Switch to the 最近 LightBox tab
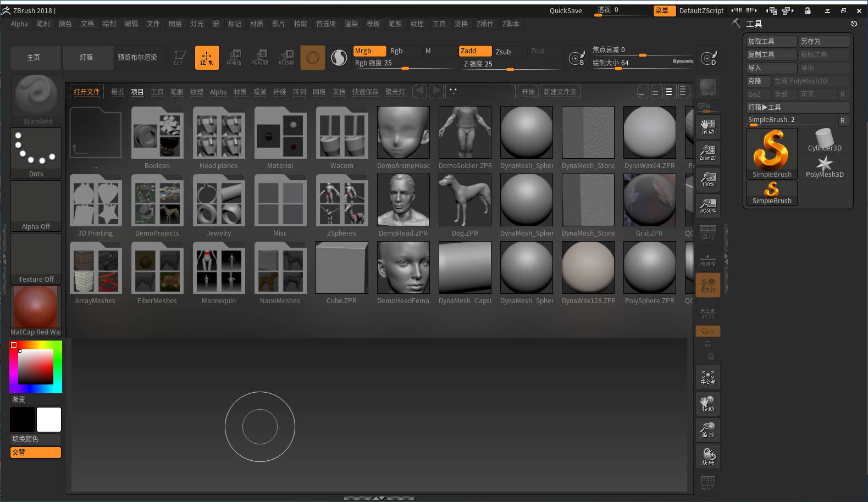868x502 pixels. pos(118,92)
